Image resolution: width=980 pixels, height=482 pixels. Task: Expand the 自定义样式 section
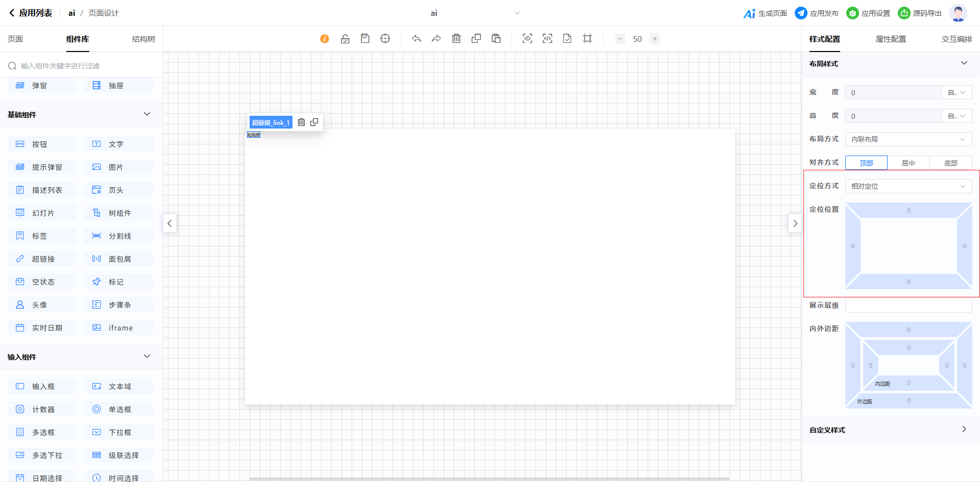tap(964, 429)
